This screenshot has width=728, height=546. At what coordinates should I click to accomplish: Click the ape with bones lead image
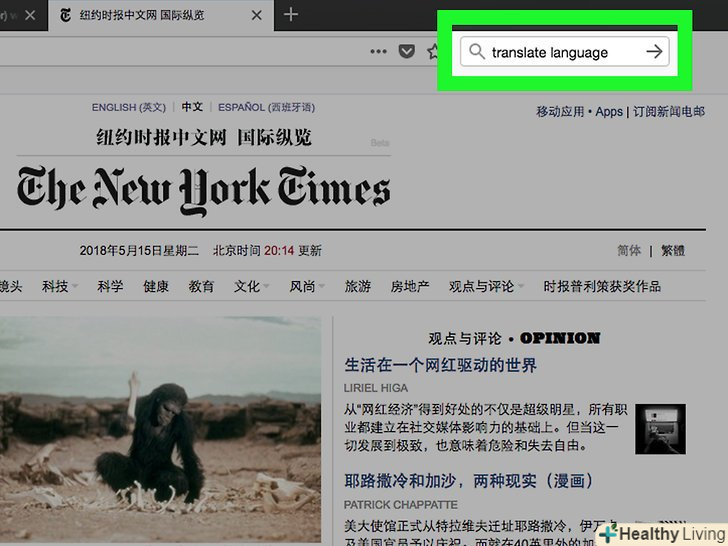160,429
